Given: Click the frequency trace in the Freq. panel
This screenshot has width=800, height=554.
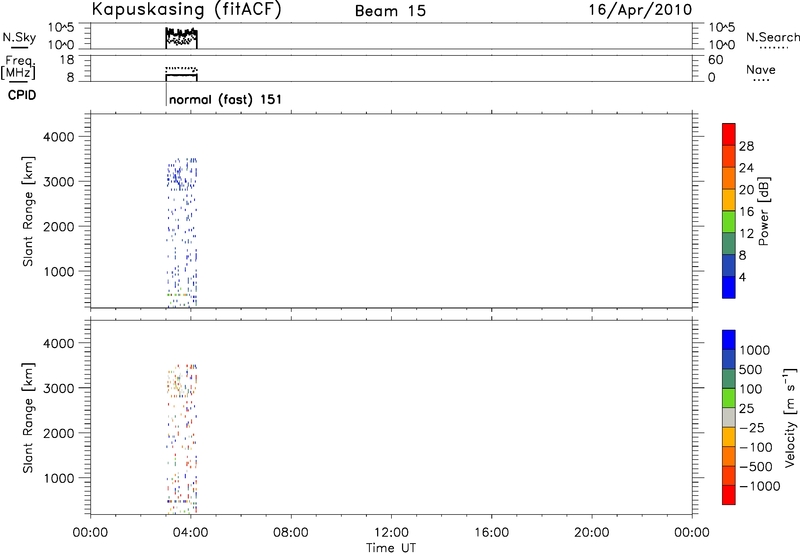Looking at the screenshot, I should point(181,75).
